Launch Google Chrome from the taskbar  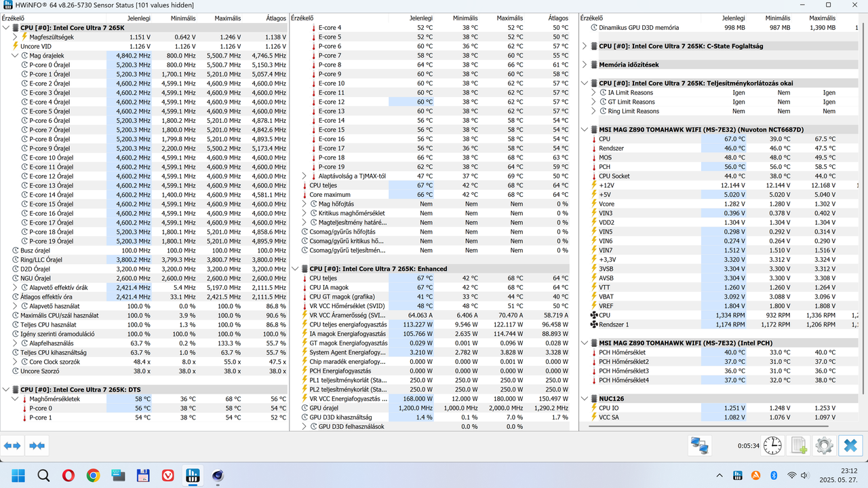(x=93, y=475)
